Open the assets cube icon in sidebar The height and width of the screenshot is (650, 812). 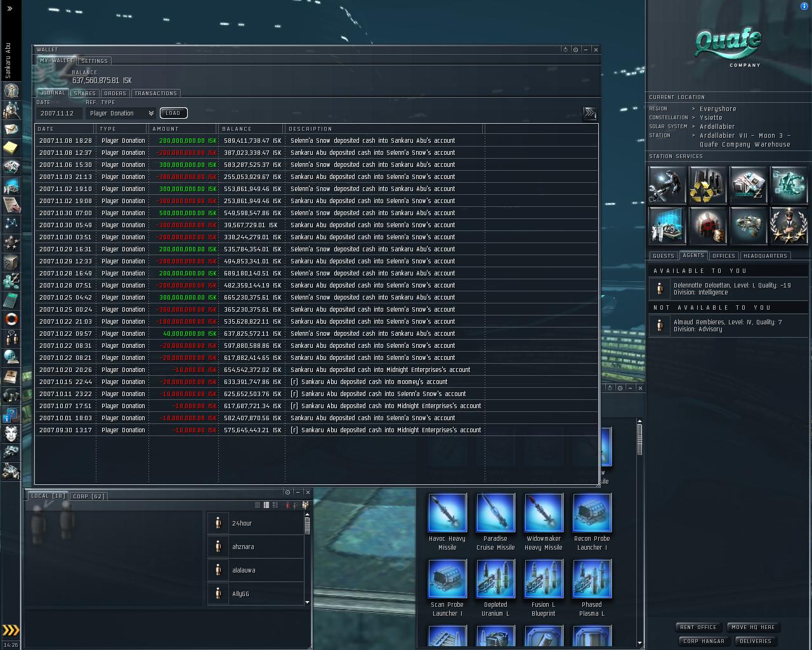pos(11,262)
